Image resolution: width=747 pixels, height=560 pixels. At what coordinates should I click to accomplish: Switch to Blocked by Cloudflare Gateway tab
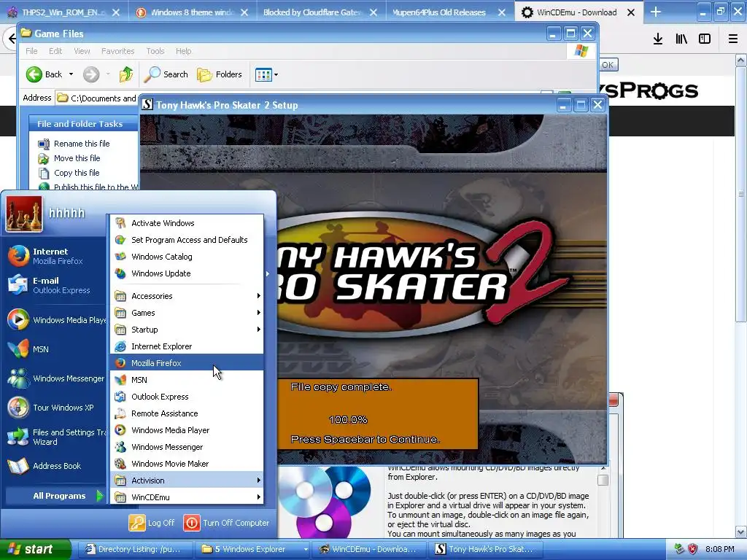[320, 12]
